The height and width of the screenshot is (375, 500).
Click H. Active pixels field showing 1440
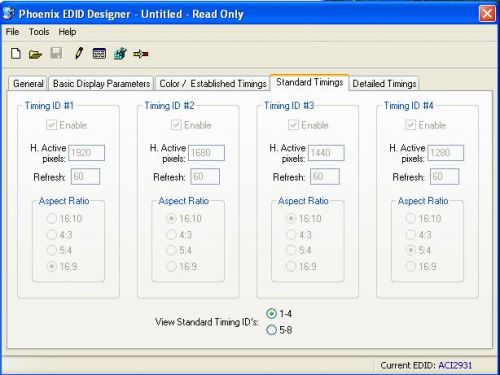326,153
